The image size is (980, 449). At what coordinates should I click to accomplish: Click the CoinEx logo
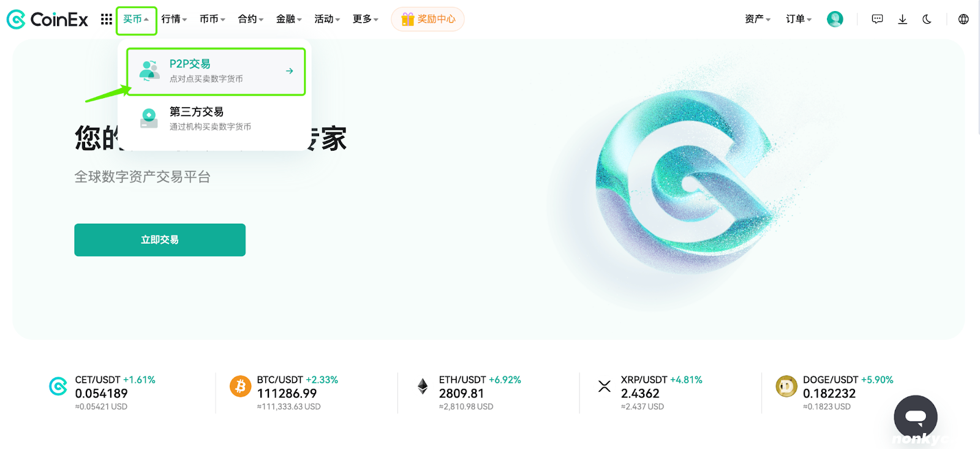coord(47,20)
